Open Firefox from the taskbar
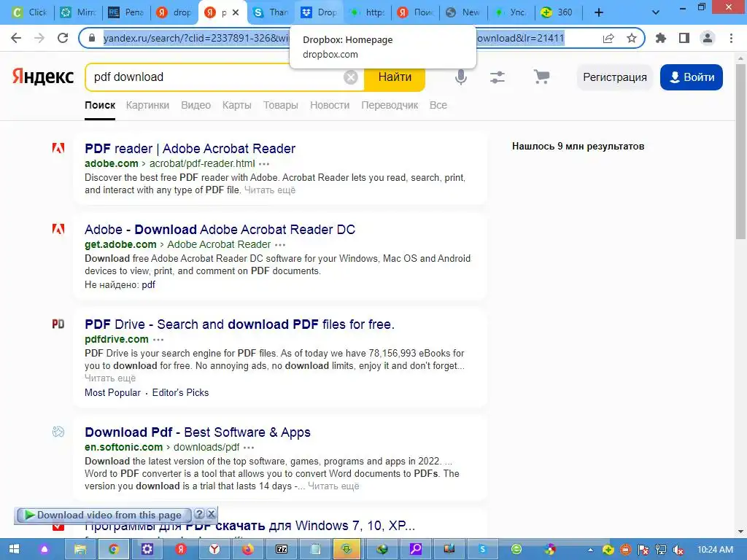The image size is (747, 560). point(248,549)
